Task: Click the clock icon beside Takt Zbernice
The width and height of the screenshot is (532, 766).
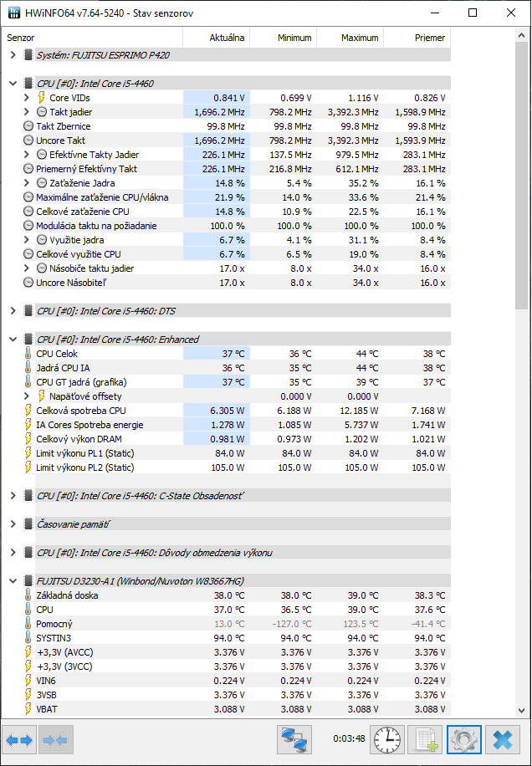Action: click(x=28, y=126)
